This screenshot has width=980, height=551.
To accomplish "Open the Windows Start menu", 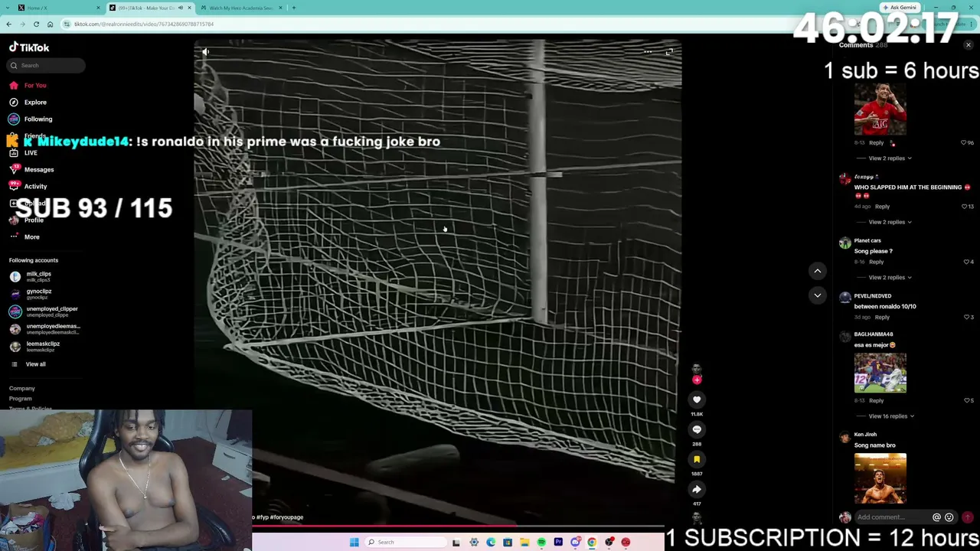I will pos(354,543).
